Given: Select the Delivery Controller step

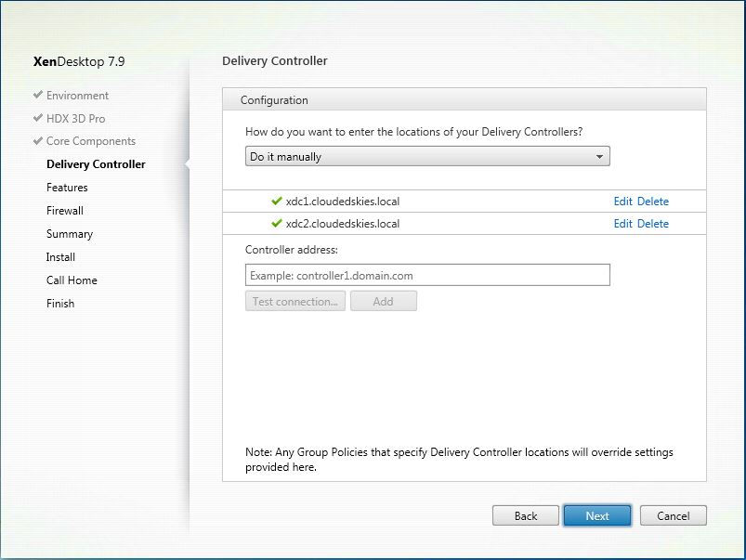Looking at the screenshot, I should [x=96, y=164].
